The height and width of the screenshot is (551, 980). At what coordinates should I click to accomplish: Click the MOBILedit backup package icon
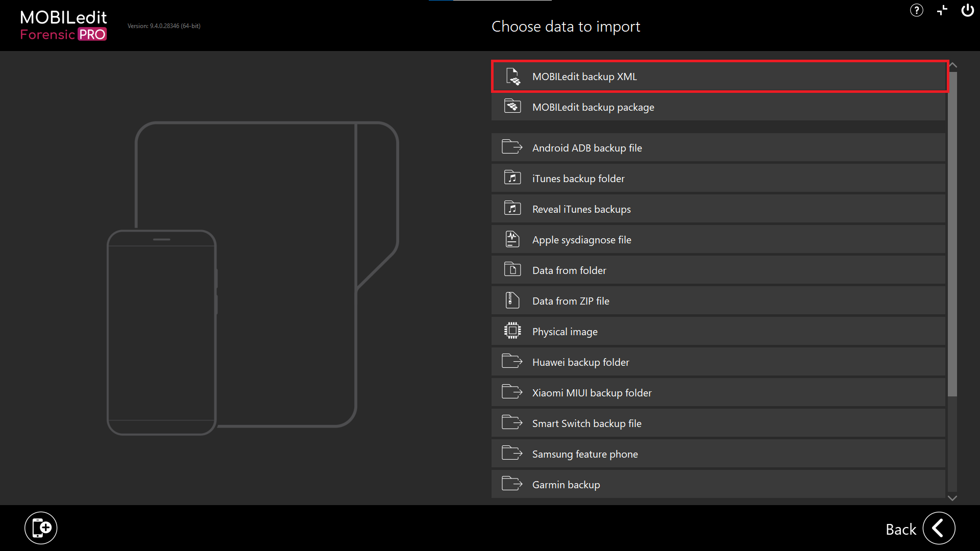tap(513, 106)
